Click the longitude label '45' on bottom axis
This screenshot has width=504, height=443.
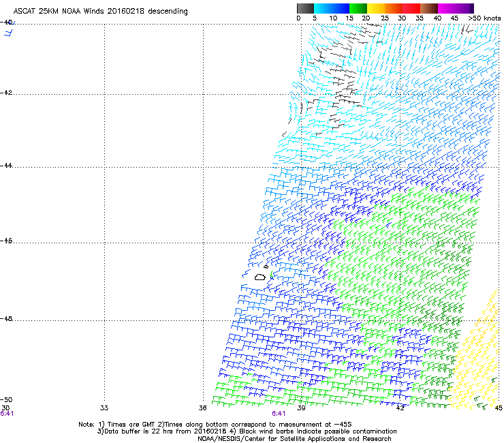pos(499,408)
